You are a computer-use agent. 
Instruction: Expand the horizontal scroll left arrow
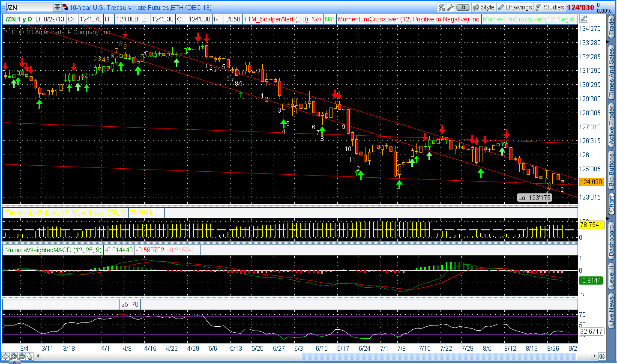(x=37, y=356)
